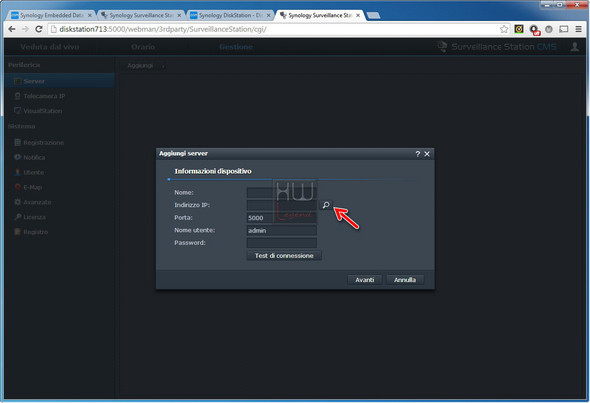Open the Chrome hamburger menu

tap(578, 29)
